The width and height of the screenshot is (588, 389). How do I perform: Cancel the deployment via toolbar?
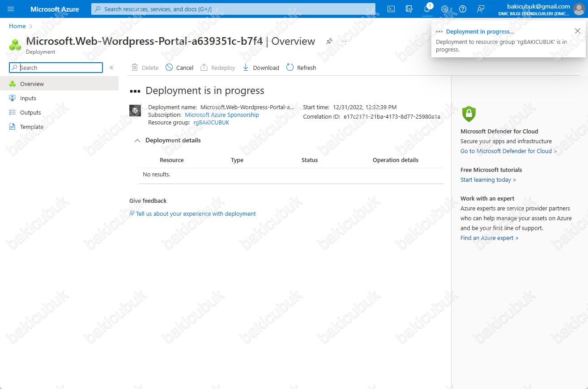coord(179,68)
